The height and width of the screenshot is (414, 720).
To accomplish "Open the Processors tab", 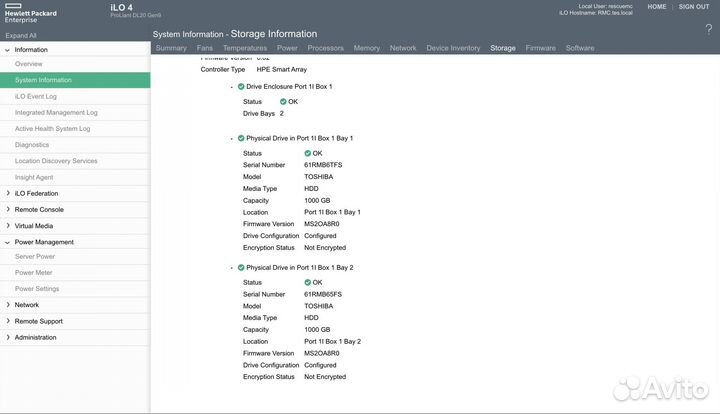I will coord(326,48).
